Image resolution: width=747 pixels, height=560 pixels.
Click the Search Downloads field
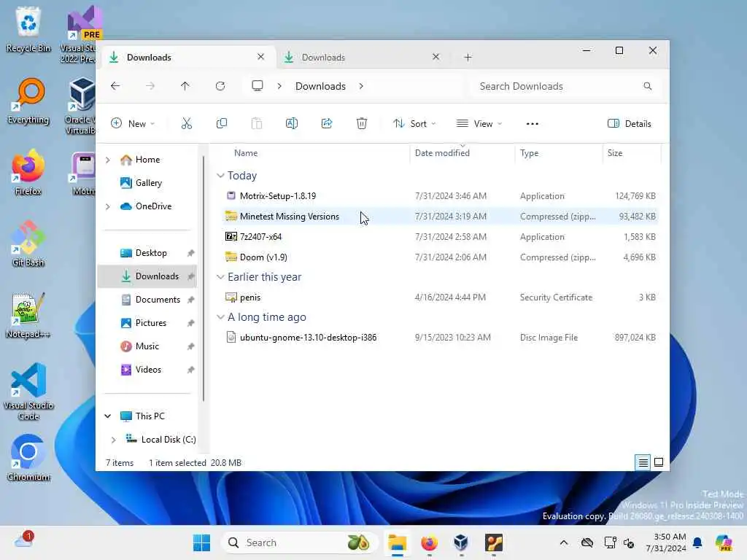click(x=565, y=86)
